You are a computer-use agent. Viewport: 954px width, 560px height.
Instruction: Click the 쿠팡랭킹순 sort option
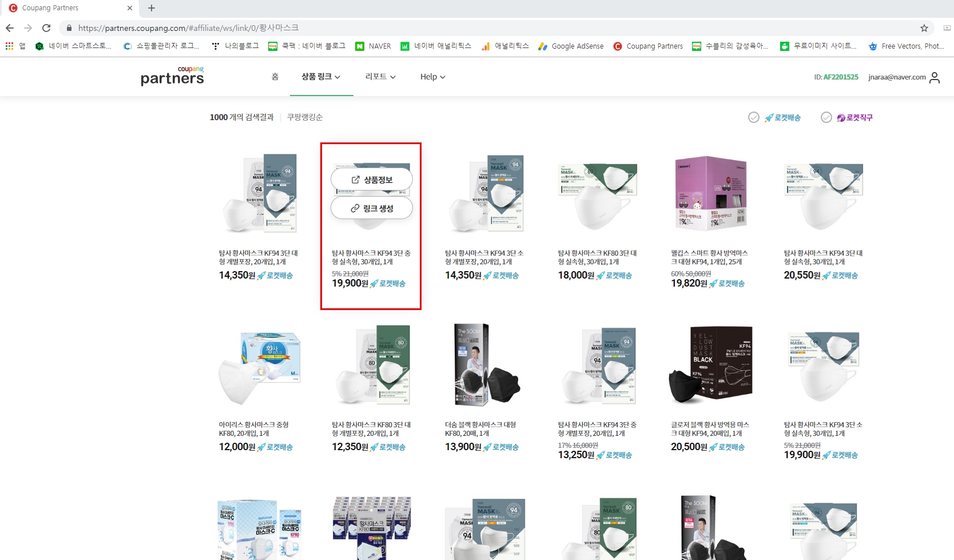point(305,117)
